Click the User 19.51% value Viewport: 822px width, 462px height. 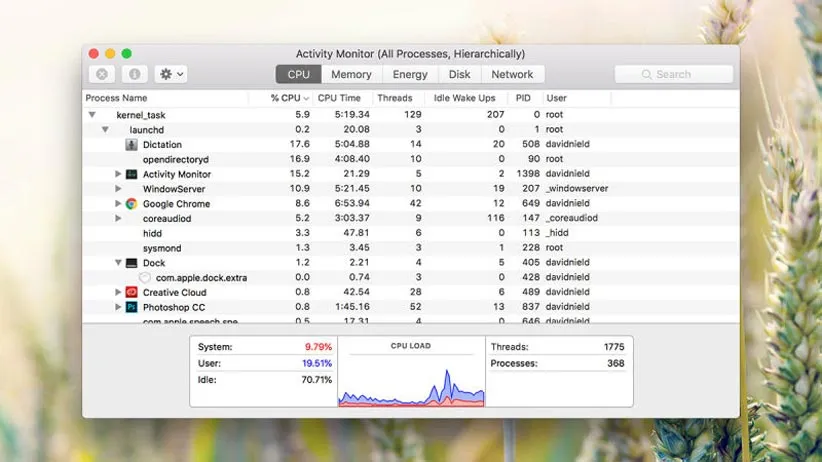pyautogui.click(x=317, y=363)
